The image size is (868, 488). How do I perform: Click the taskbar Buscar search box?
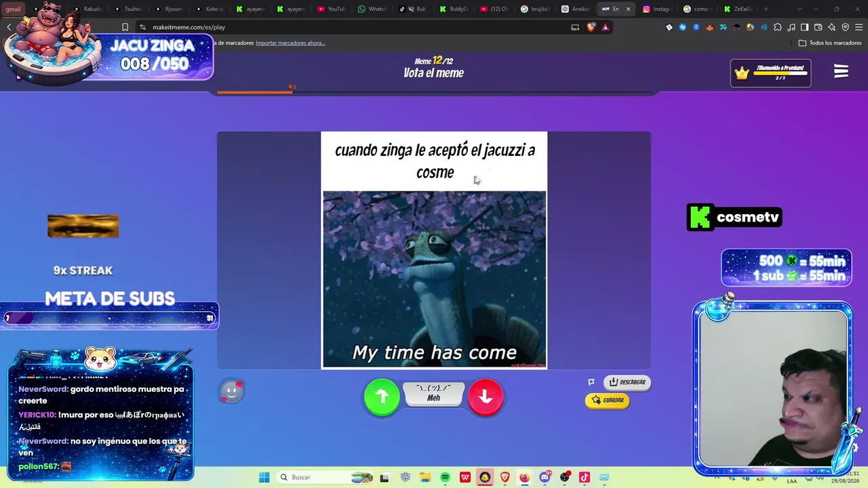tap(326, 477)
